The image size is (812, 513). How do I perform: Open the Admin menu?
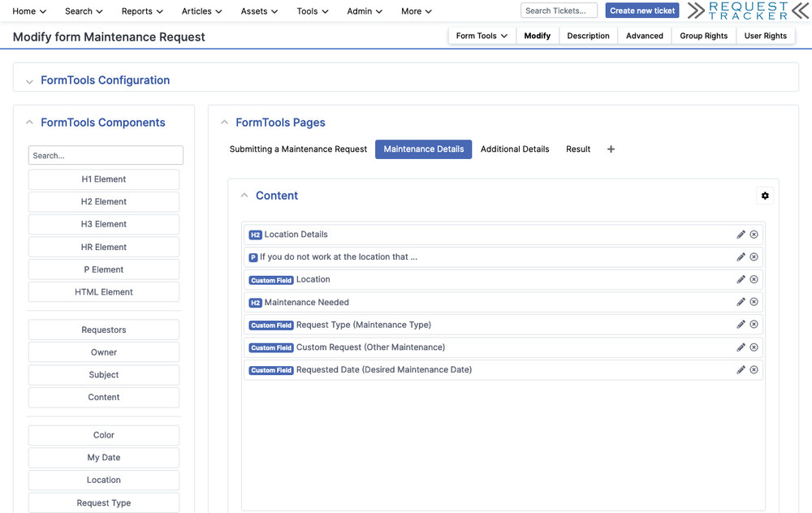point(363,11)
